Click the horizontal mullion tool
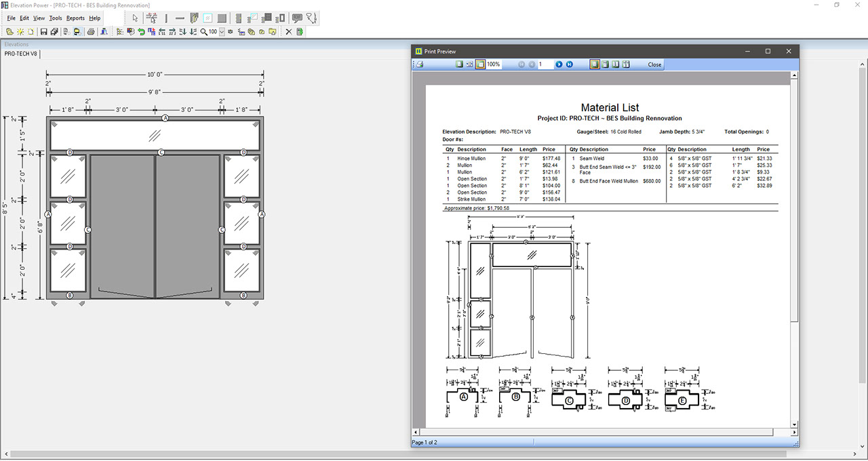Viewport: 868px width, 461px height. [180, 18]
